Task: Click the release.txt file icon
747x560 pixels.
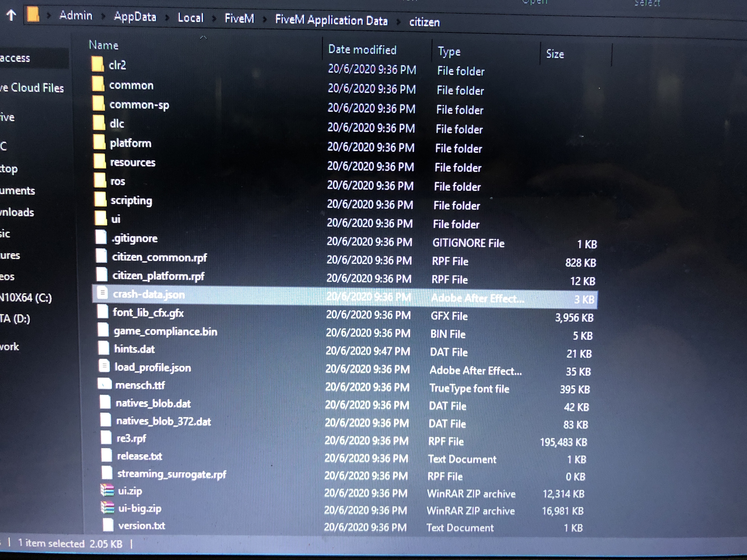Action: [x=106, y=455]
